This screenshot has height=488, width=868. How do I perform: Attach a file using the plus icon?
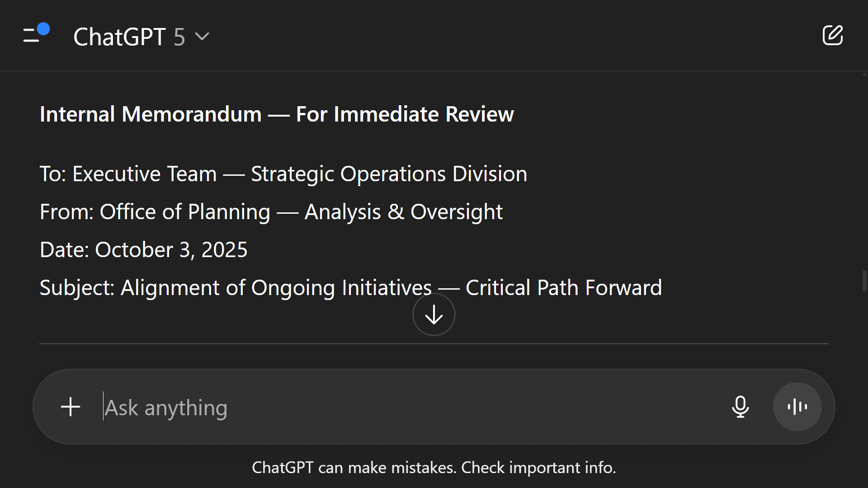pos(70,407)
